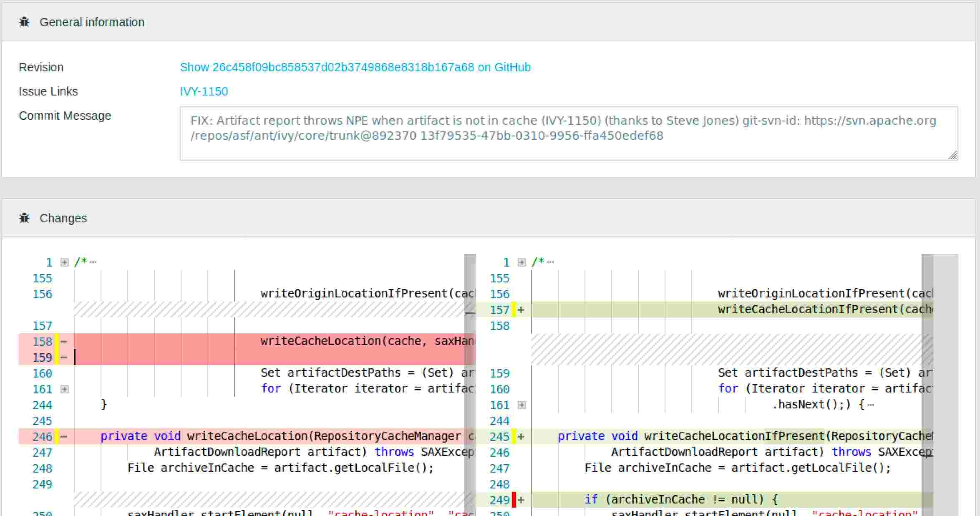The image size is (980, 516).
Task: Click the left diff pane vertical scrollbar
Action: 470,385
